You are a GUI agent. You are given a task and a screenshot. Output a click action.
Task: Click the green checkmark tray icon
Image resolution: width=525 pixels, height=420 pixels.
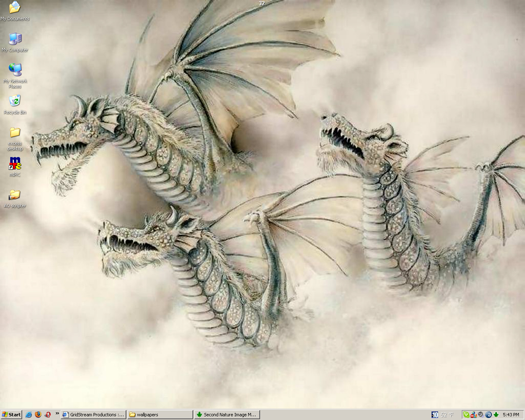(x=466, y=414)
